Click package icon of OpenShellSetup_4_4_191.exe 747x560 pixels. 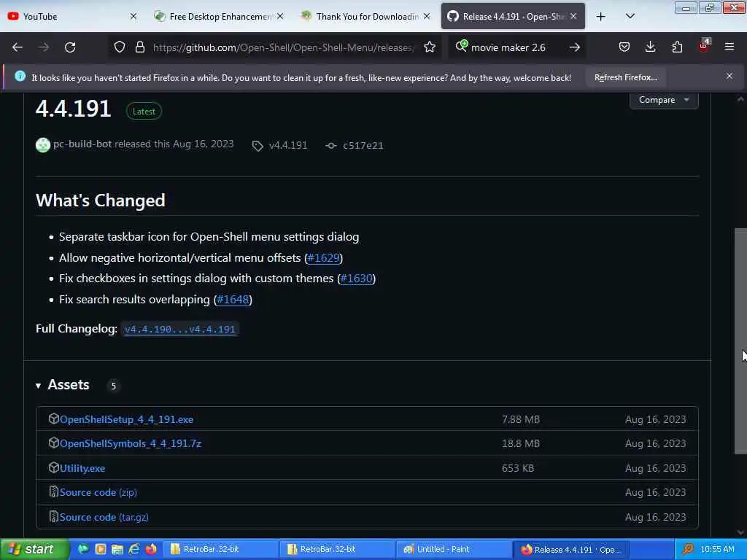pyautogui.click(x=54, y=419)
